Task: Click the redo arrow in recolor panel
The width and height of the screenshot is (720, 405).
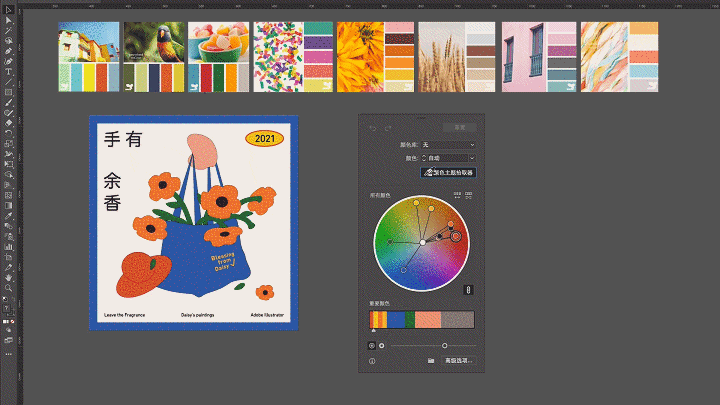Action: 388,128
